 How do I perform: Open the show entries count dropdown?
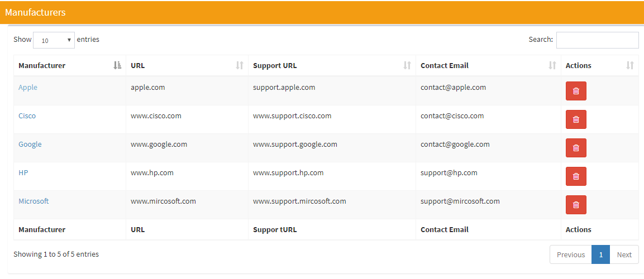click(x=54, y=40)
